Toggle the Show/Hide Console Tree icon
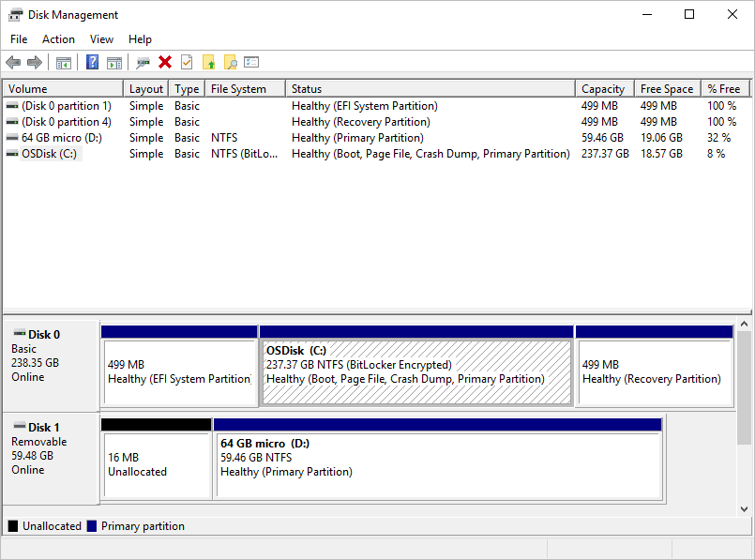The height and width of the screenshot is (560, 755). coord(63,62)
